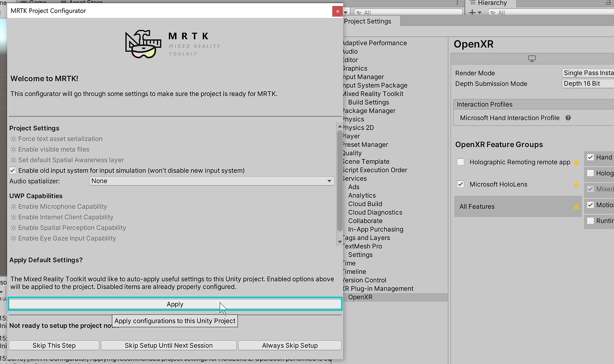Uncheck the Microsoft HoloLens feature group
This screenshot has height=364, width=614.
pos(460,184)
